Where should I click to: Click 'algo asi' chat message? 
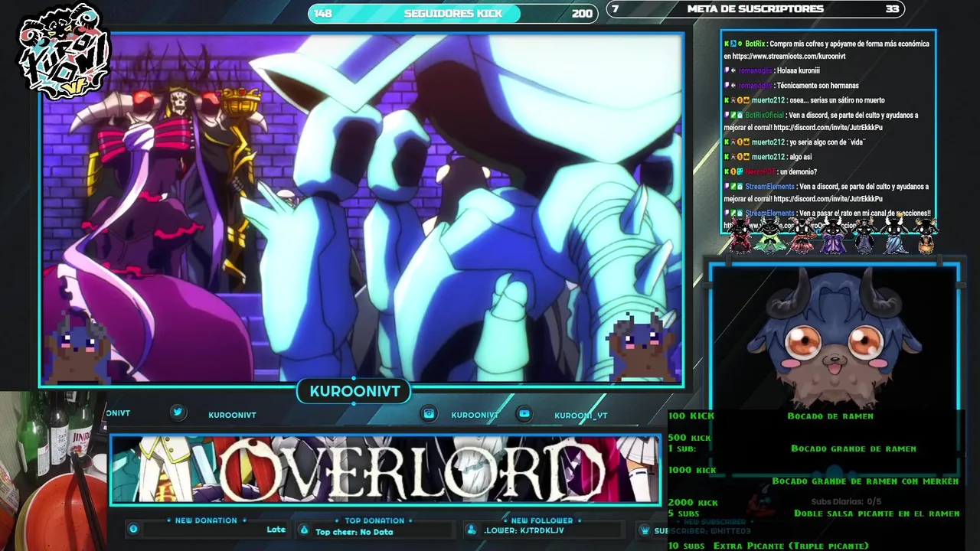800,157
